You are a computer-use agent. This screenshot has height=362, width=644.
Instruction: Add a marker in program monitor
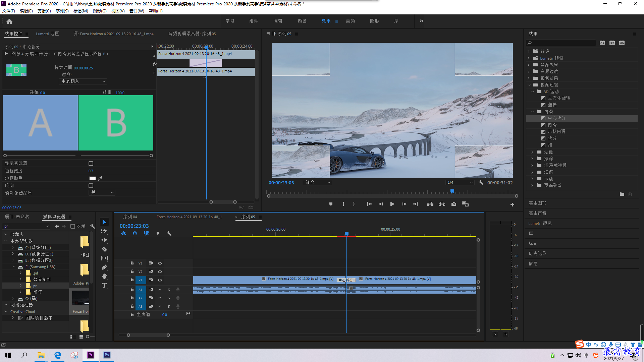[331, 204]
